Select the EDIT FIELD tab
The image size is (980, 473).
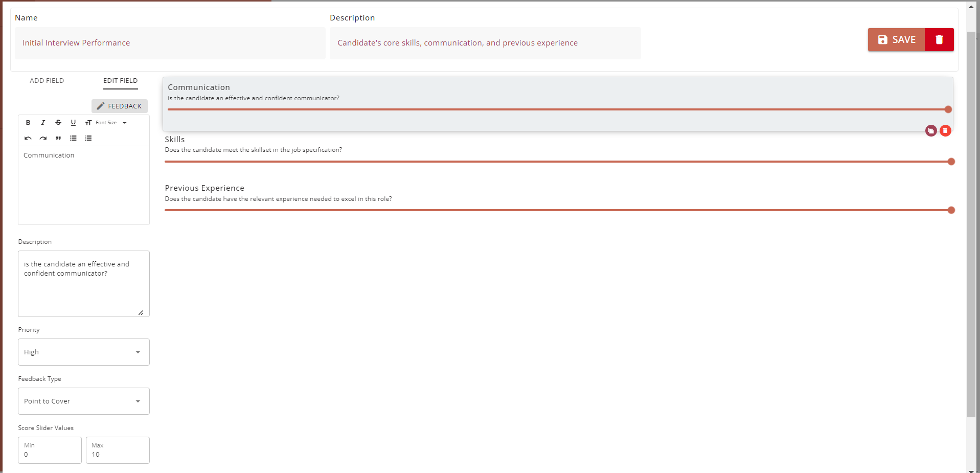(120, 81)
